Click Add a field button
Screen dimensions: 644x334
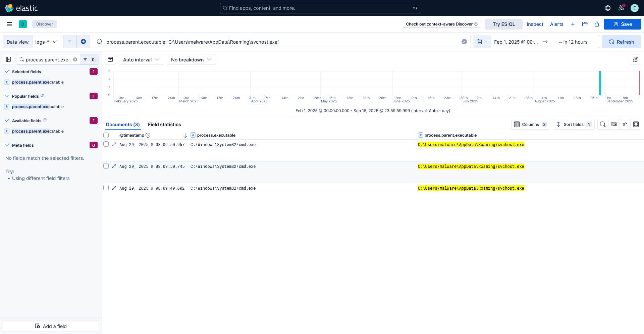pyautogui.click(x=51, y=326)
